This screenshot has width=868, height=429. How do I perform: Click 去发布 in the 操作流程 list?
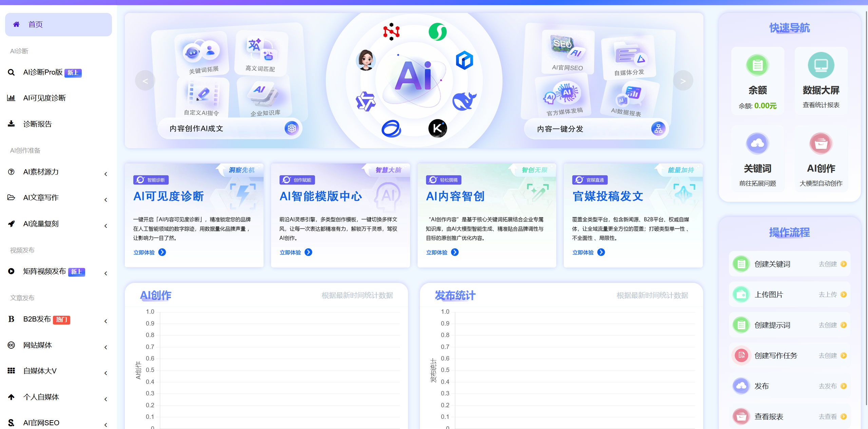click(x=832, y=386)
